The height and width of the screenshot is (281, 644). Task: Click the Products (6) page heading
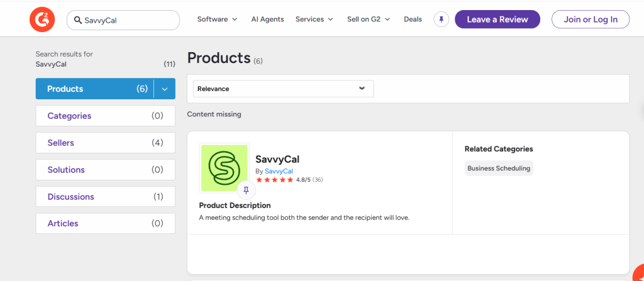click(225, 58)
